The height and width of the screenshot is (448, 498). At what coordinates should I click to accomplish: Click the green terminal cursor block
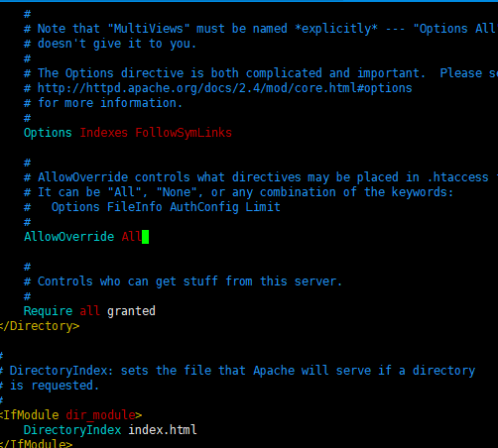point(145,237)
